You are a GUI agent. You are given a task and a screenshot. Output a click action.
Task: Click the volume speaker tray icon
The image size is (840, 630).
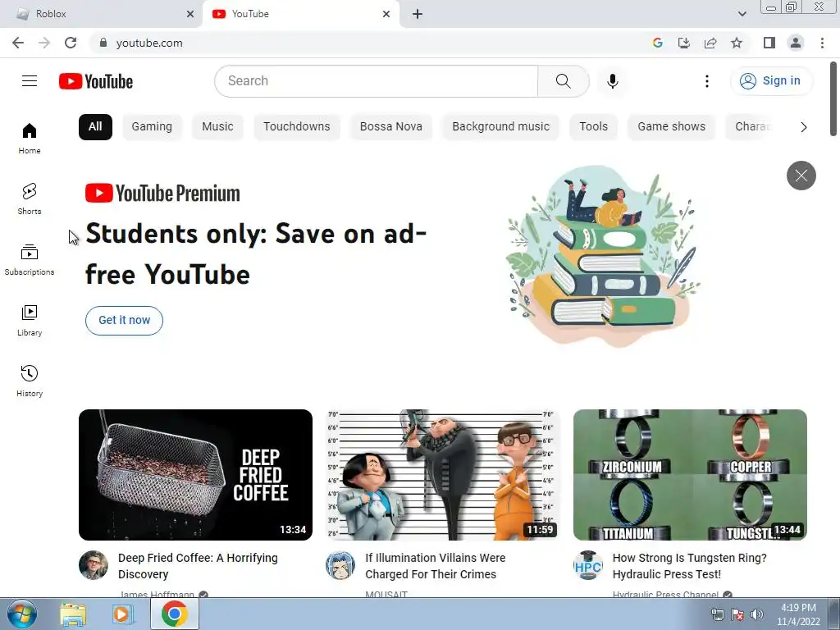[x=757, y=614]
